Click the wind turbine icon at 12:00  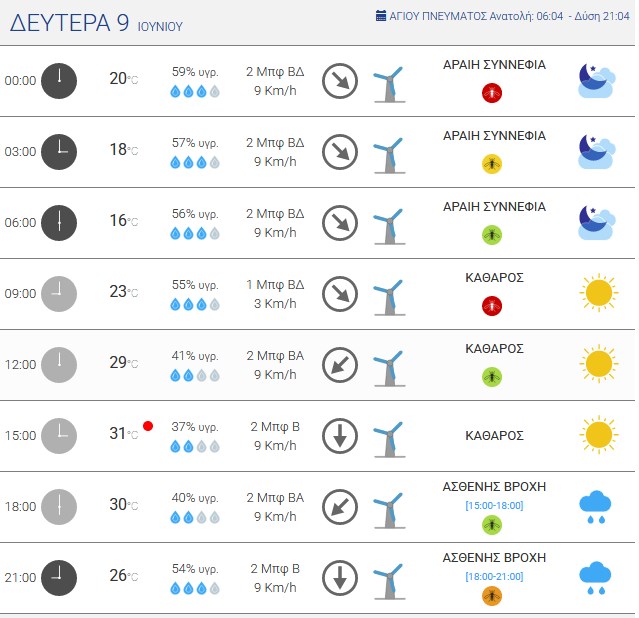[x=389, y=369]
